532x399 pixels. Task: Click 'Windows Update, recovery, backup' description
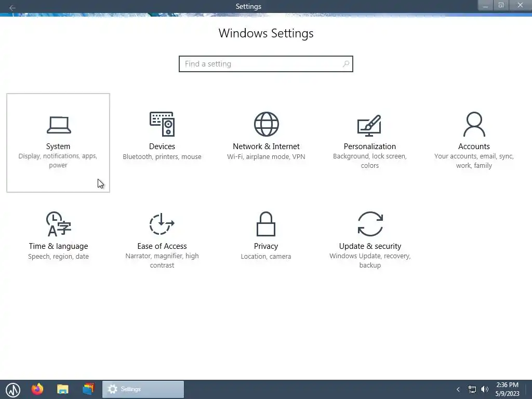coord(370,261)
